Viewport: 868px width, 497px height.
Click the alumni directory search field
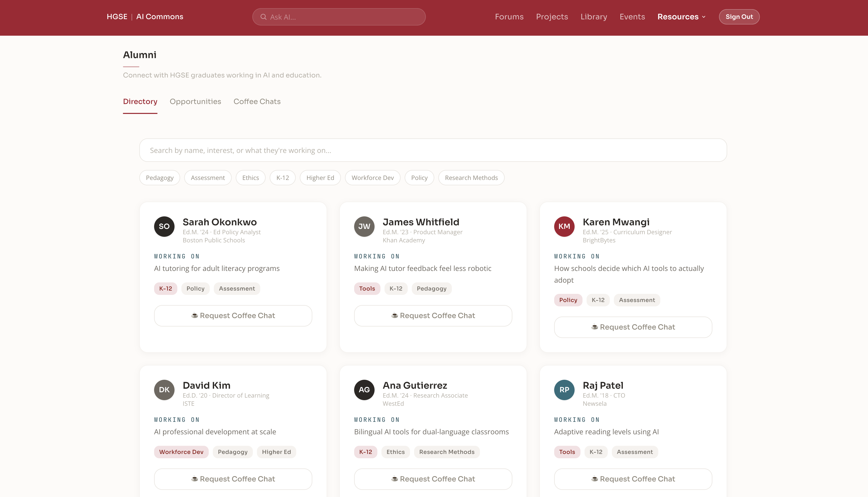coord(433,150)
